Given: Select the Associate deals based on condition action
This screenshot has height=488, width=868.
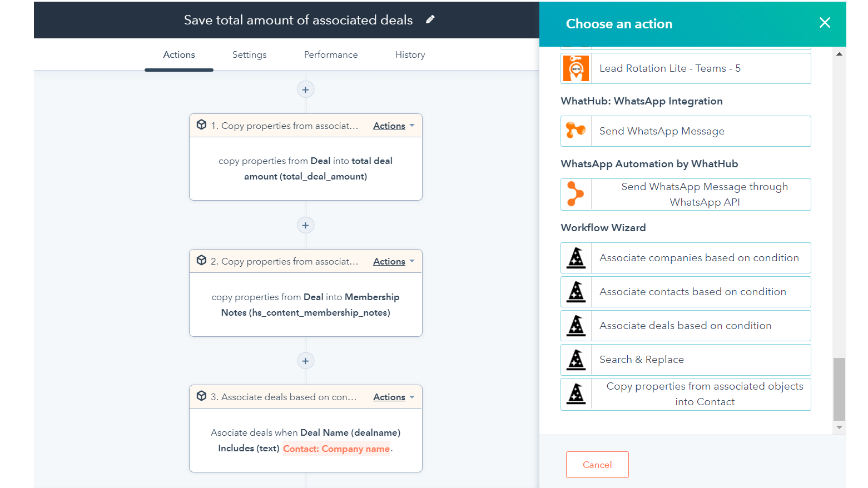Looking at the screenshot, I should tap(686, 325).
